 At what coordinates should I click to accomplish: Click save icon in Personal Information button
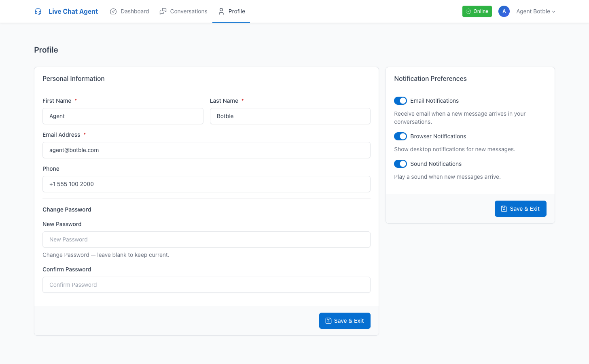point(328,321)
